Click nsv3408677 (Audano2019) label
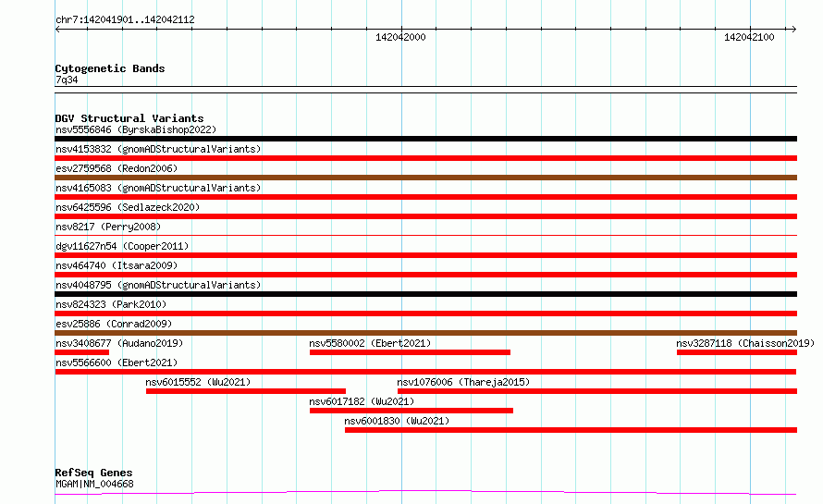The width and height of the screenshot is (823, 504). (119, 343)
